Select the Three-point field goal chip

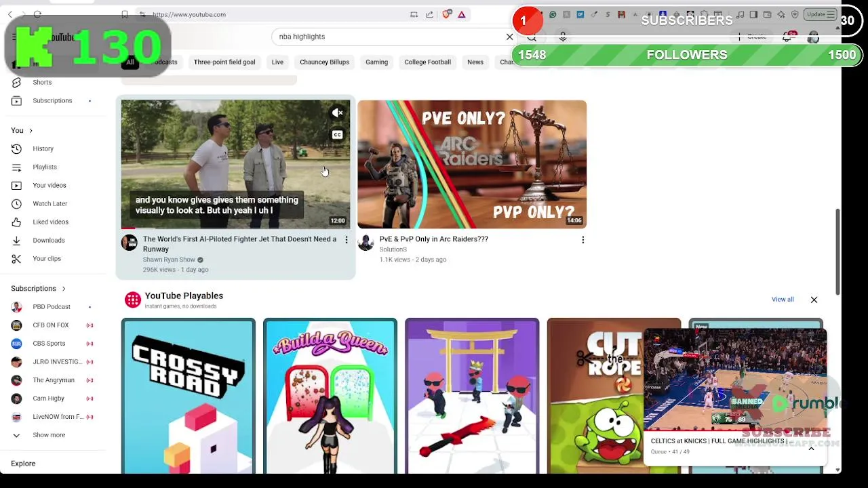[x=224, y=62]
